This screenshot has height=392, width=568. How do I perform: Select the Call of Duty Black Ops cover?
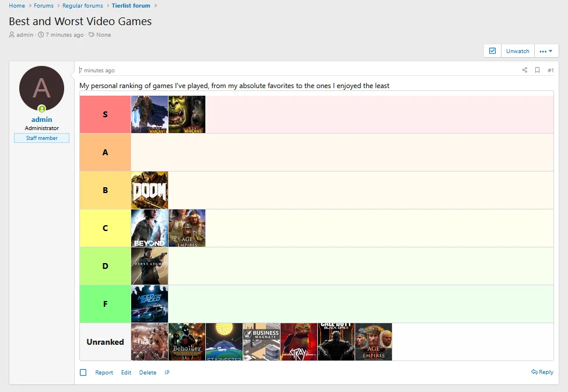[x=336, y=342]
